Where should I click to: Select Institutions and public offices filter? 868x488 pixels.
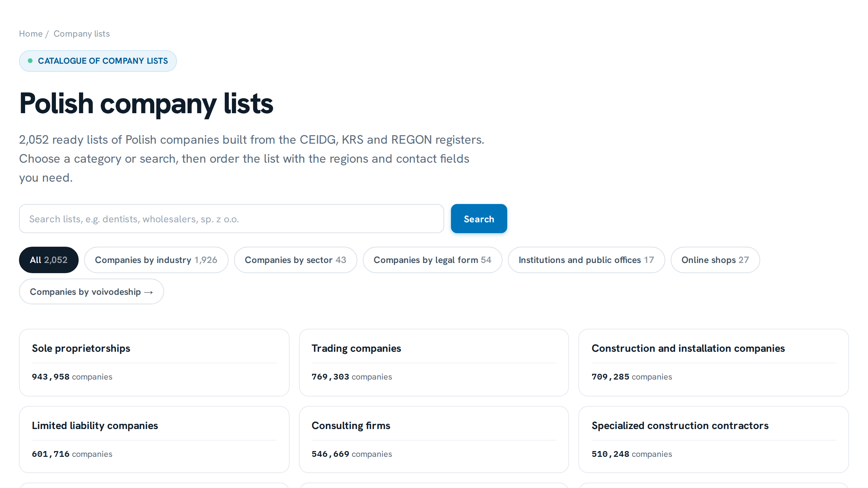[586, 260]
